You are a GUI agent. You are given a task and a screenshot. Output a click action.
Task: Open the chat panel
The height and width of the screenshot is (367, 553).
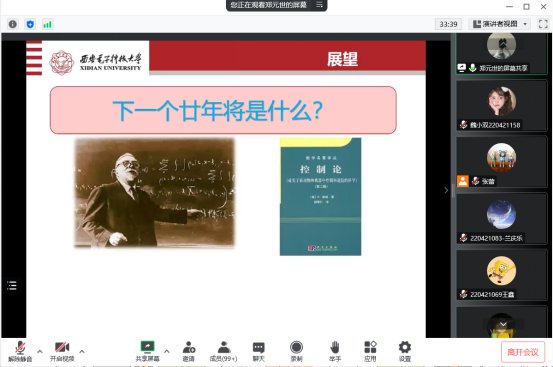coord(259,351)
